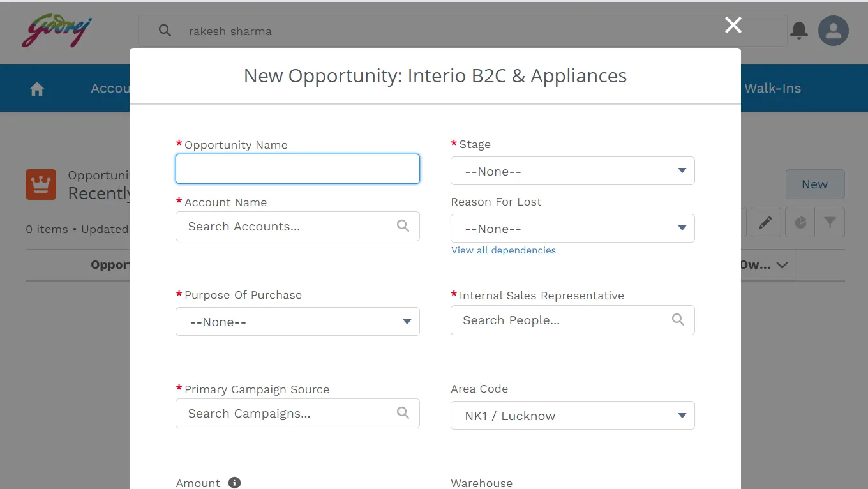Click the global search box with rakesh sharma
Viewport: 868px width, 489px height.
[463, 31]
